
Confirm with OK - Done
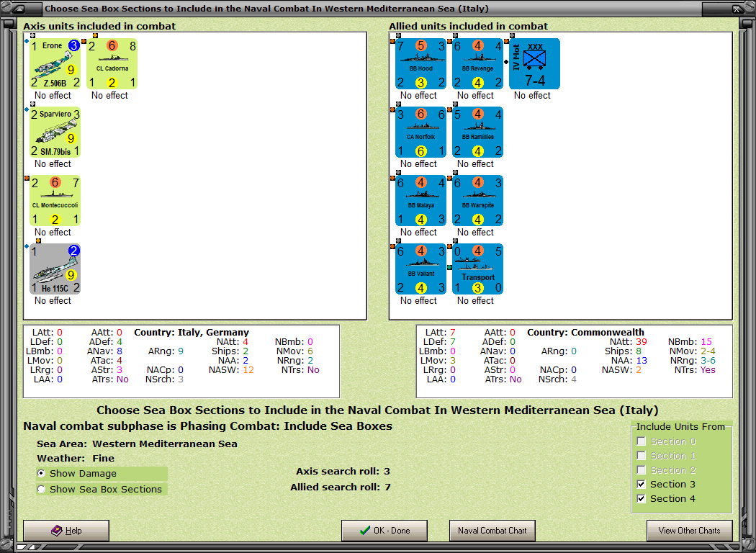pos(384,531)
